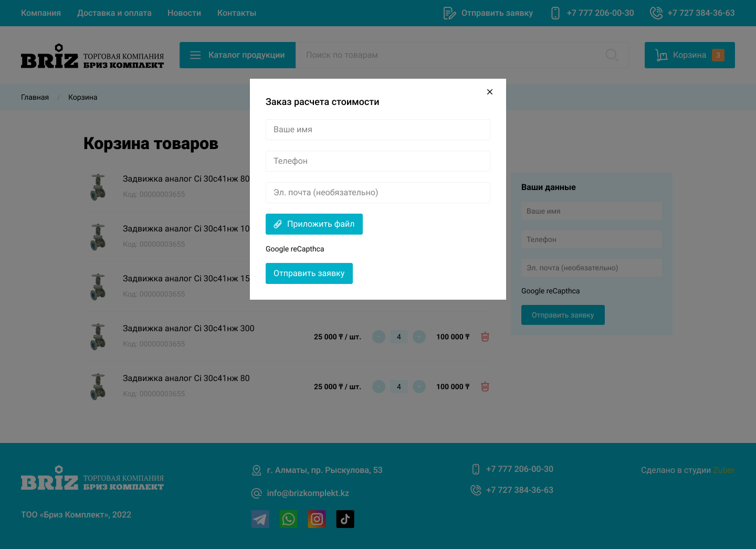
Task: Remove the last cart item via trash icon
Action: [485, 387]
